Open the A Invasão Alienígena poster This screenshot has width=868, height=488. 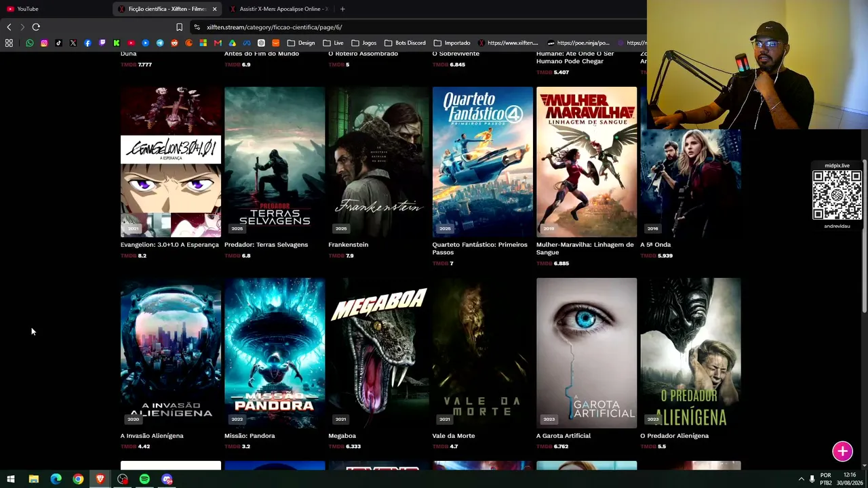pos(171,353)
